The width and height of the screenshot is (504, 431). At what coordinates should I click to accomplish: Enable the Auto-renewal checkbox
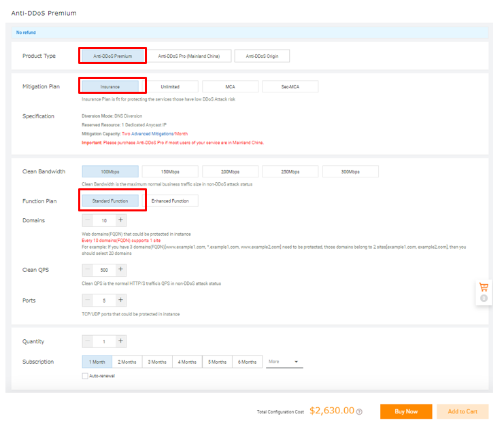[x=85, y=376]
